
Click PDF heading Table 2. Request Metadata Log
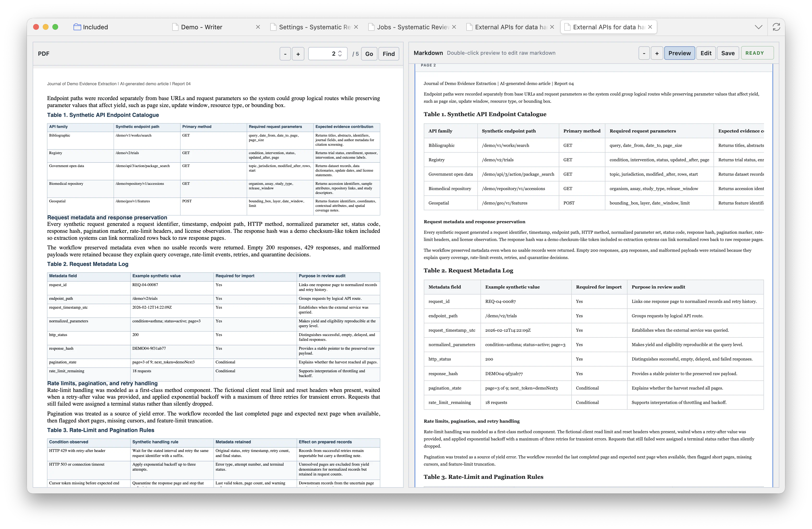(x=88, y=264)
